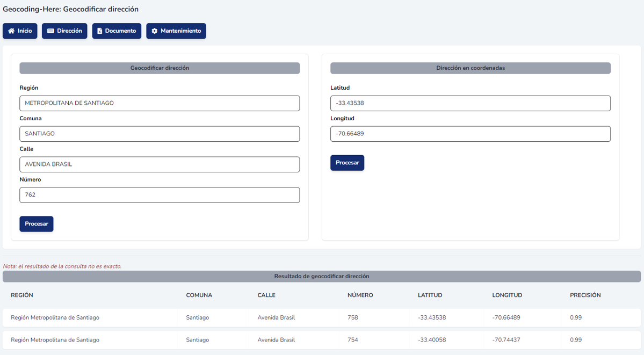Click the Longitud input field

(470, 134)
